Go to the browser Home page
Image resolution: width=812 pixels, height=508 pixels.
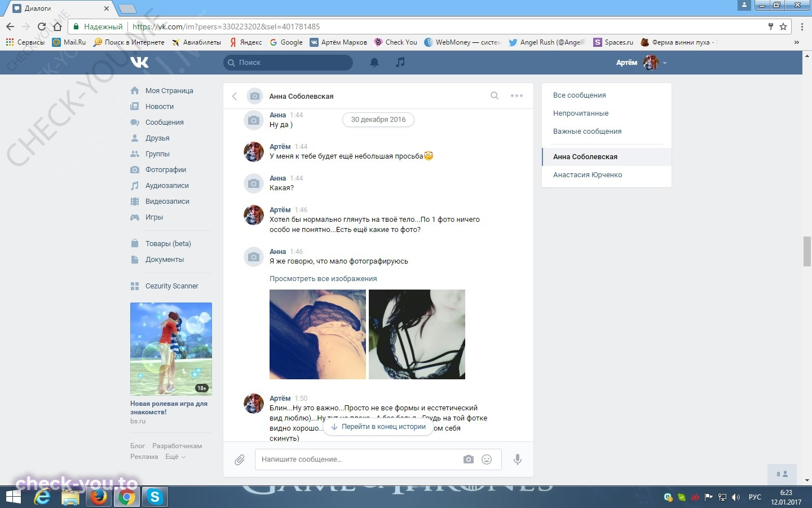(x=57, y=27)
